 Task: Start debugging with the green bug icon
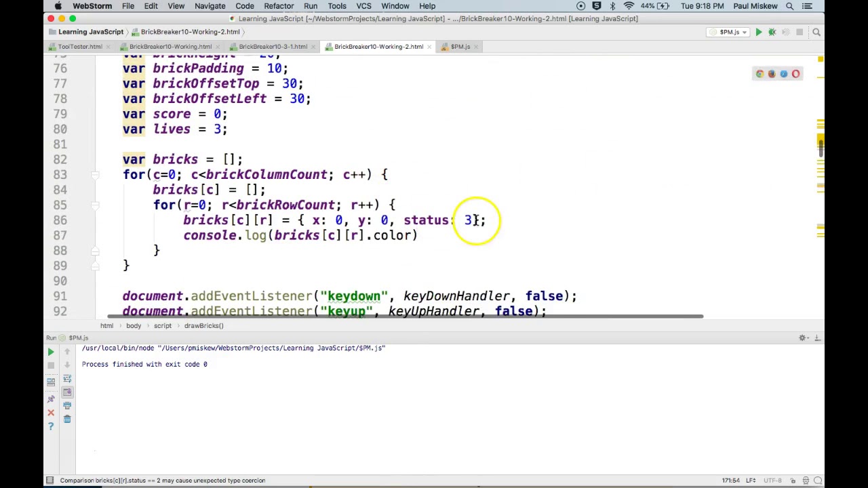coord(772,32)
